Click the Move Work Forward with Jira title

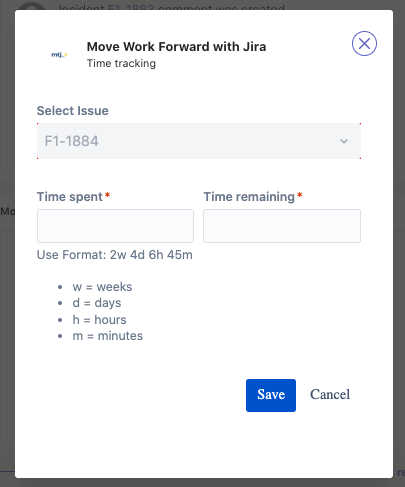pyautogui.click(x=176, y=47)
